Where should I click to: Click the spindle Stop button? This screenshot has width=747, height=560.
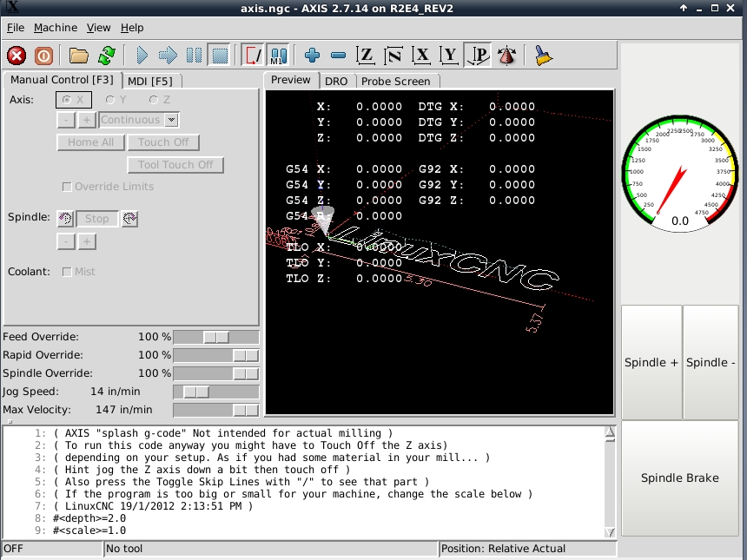tap(97, 219)
